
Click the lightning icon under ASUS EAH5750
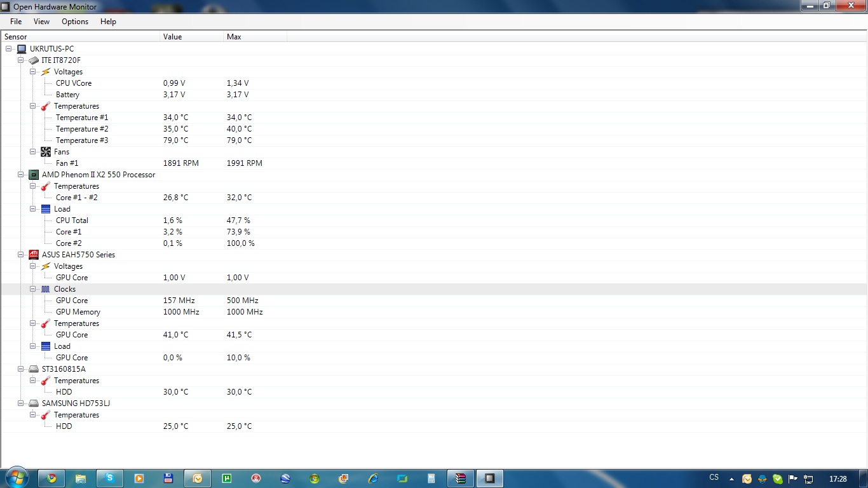pyautogui.click(x=46, y=266)
